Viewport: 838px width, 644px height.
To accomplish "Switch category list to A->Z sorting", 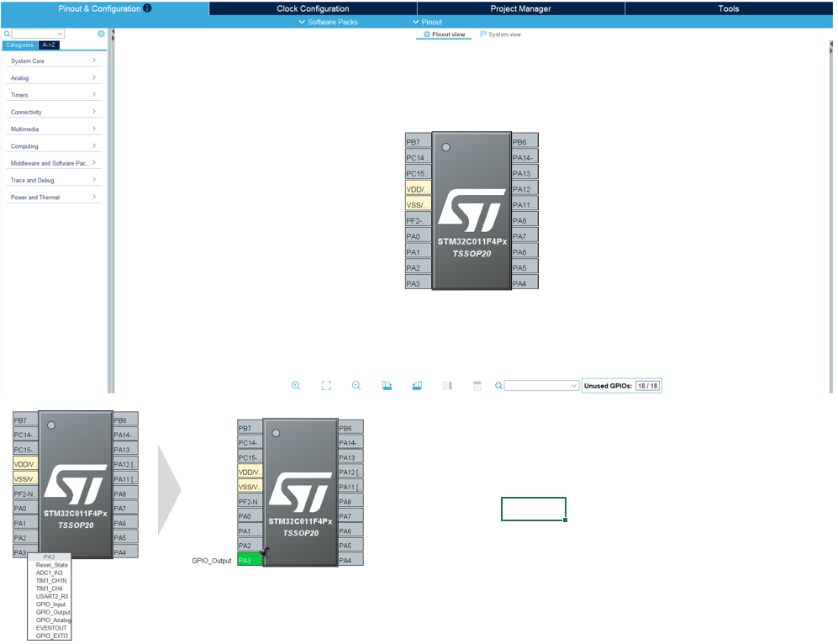I will pos(50,45).
